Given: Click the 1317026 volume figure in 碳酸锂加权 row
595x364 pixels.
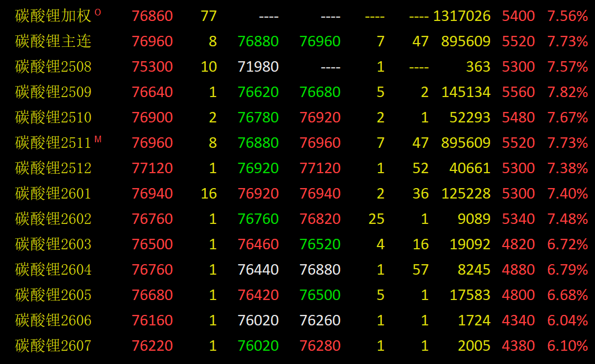Looking at the screenshot, I should pyautogui.click(x=461, y=16).
